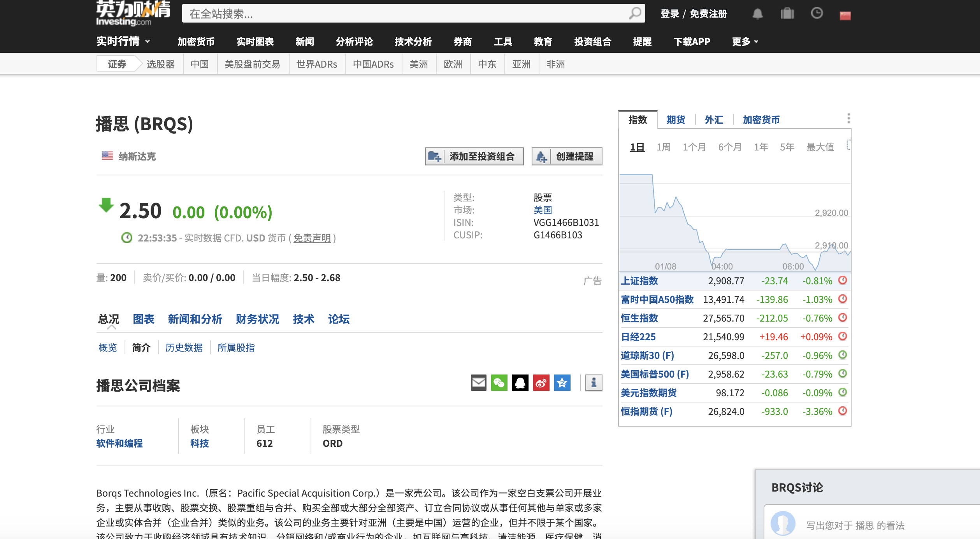Open the 投资组合 nav menu
The height and width of the screenshot is (539, 980).
click(592, 41)
